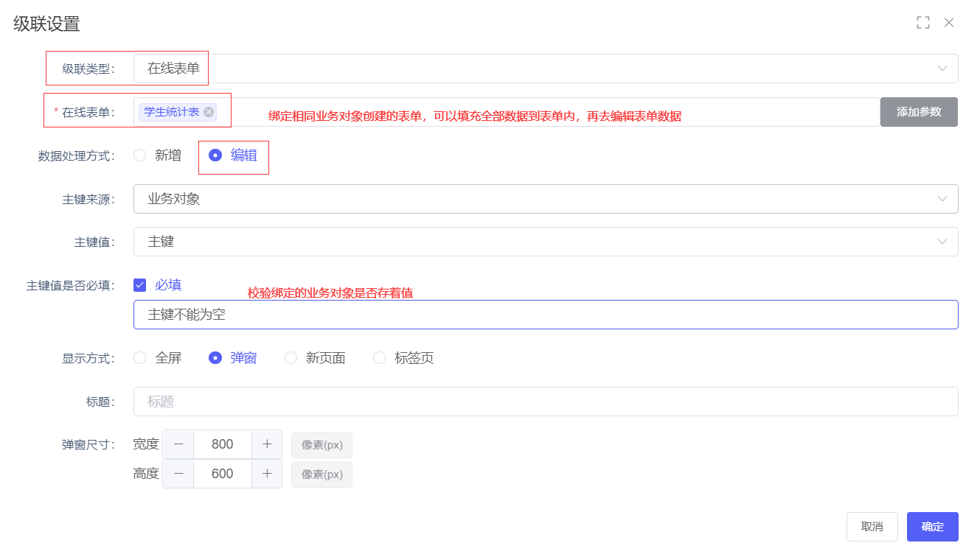Confirm with the 确定 button

coord(932,527)
